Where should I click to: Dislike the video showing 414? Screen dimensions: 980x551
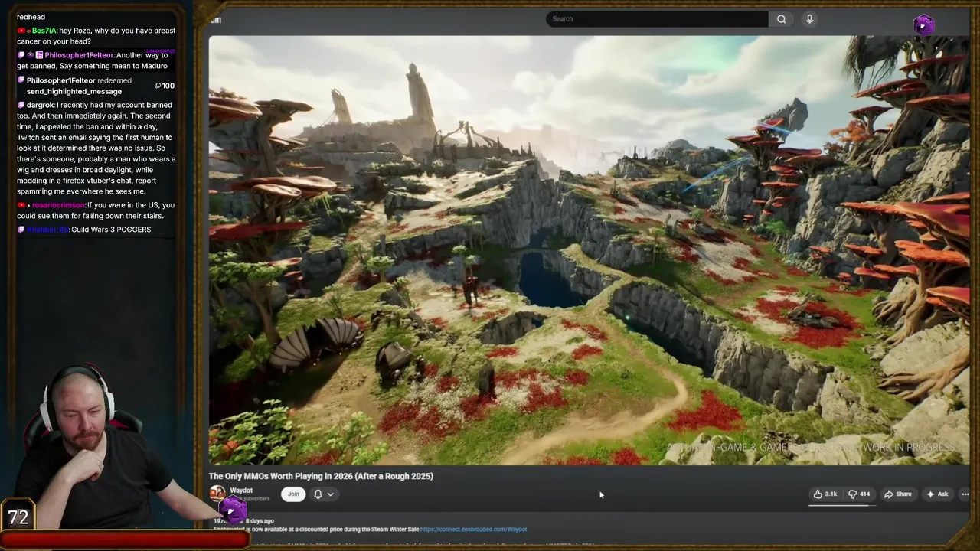[859, 494]
